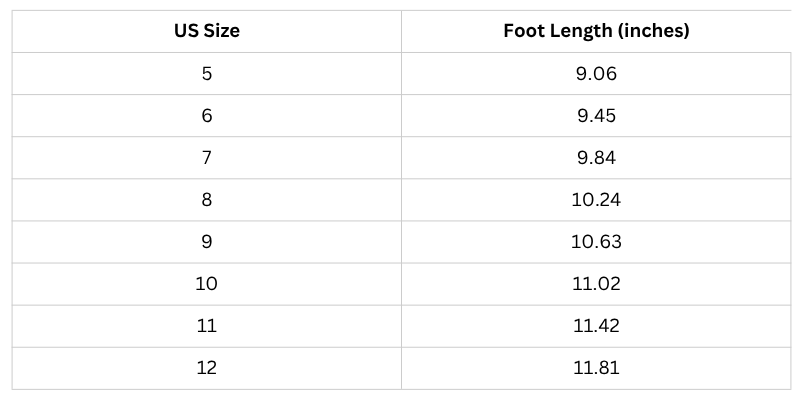Select the 9.84 foot length value
The width and height of the screenshot is (800, 400).
tap(596, 157)
